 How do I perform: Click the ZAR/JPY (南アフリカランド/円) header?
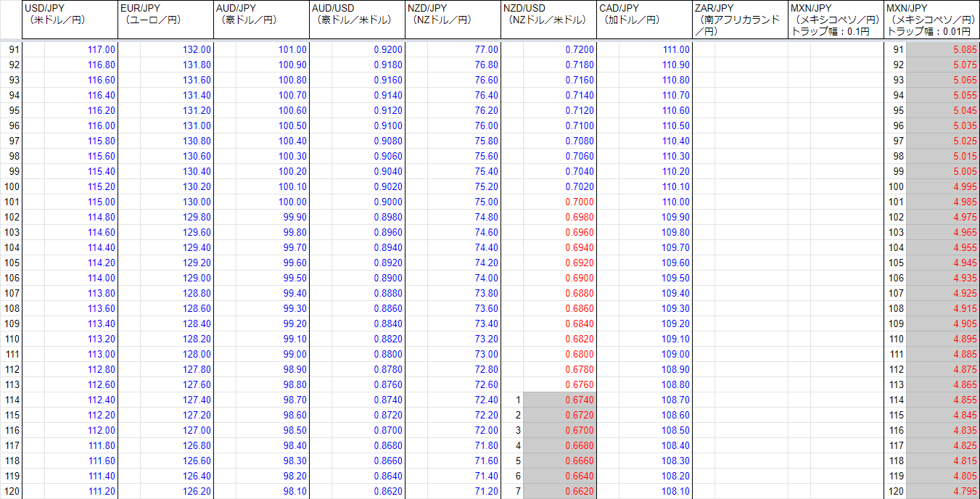pyautogui.click(x=740, y=20)
